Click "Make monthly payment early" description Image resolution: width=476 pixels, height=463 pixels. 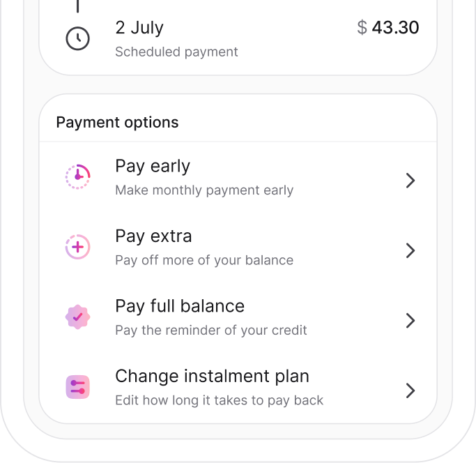[x=204, y=190]
